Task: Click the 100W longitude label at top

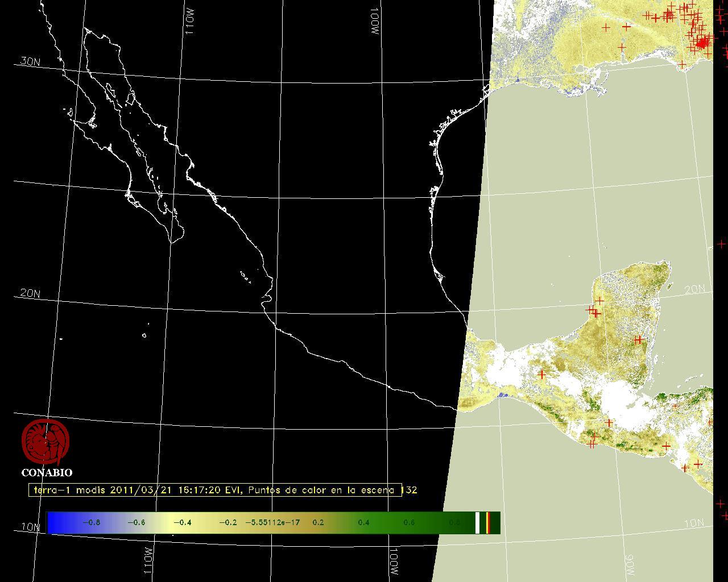Action: pos(374,23)
